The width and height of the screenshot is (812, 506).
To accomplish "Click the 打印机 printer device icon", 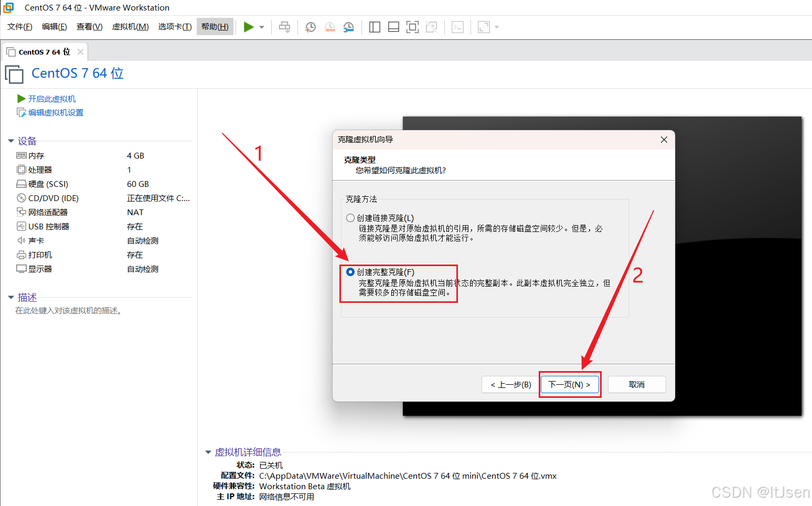I will point(22,255).
